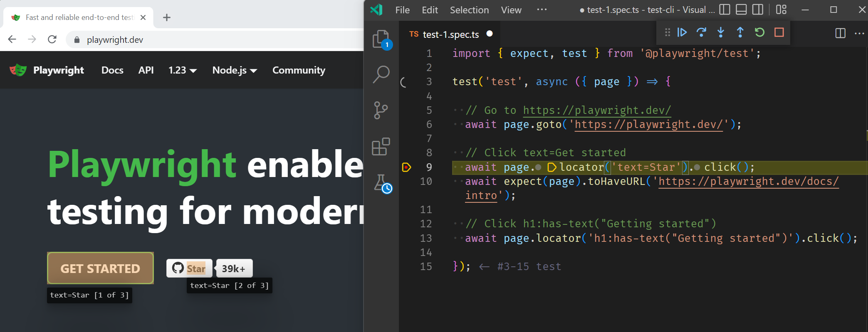Grab the debug toolbar drag handle
Screen dimensions: 868x332
[668, 32]
